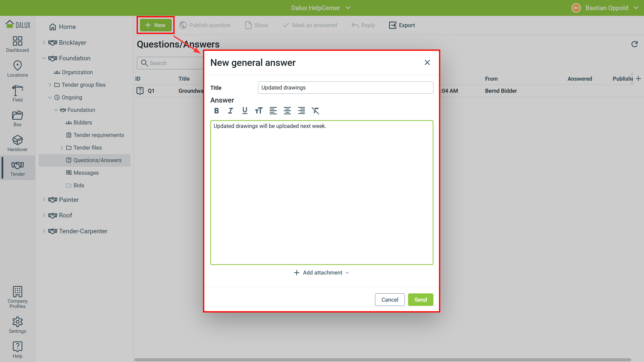Image resolution: width=644 pixels, height=362 pixels.
Task: Open the Box module
Action: (18, 119)
